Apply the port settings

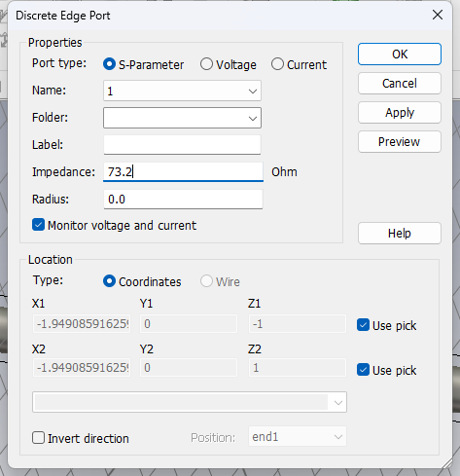click(x=400, y=113)
